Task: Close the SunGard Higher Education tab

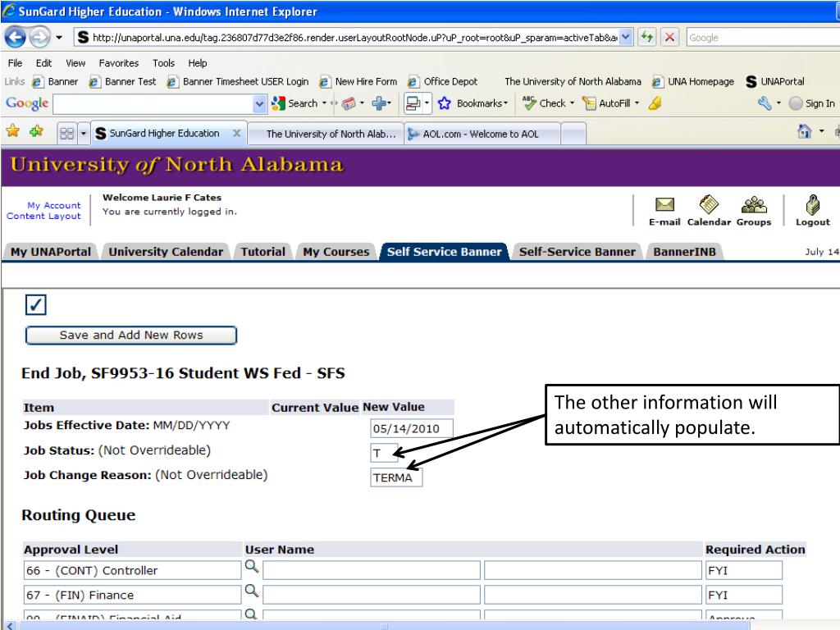Action: coord(236,133)
